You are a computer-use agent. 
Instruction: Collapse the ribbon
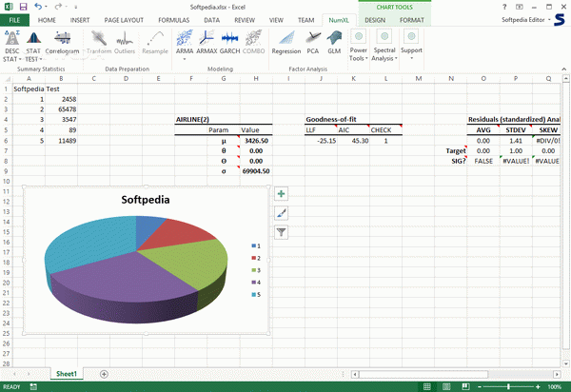[x=563, y=69]
